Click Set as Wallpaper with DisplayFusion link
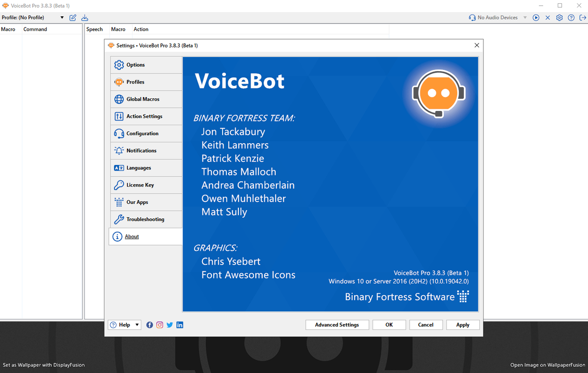This screenshot has width=588, height=373. pos(44,365)
